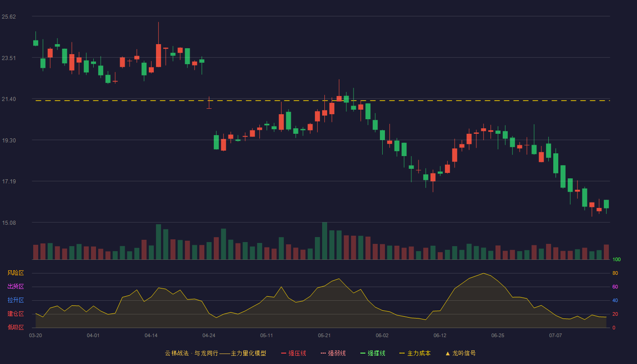This screenshot has height=364, width=637.
Task: Click the green dash icon beside 强撑线
Action: (x=363, y=353)
